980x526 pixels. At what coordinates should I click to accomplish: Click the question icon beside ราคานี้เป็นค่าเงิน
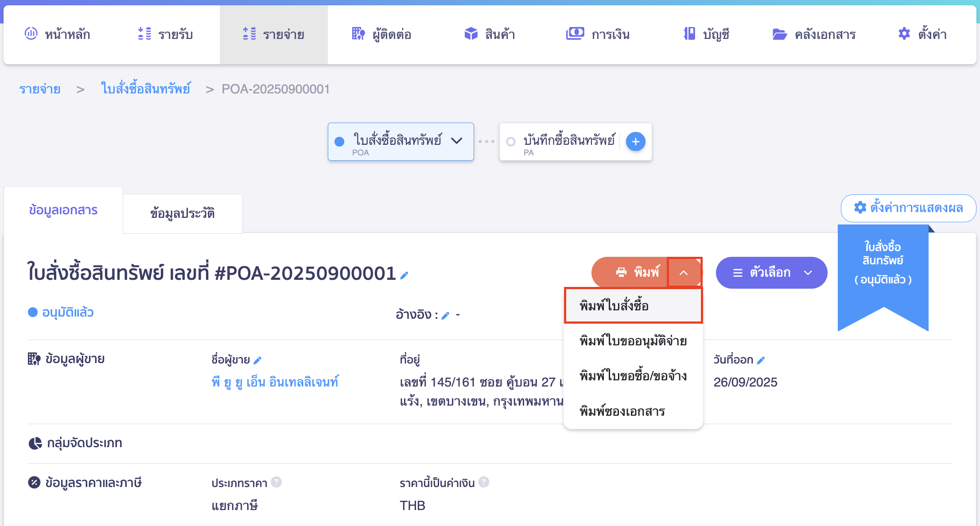pyautogui.click(x=485, y=483)
